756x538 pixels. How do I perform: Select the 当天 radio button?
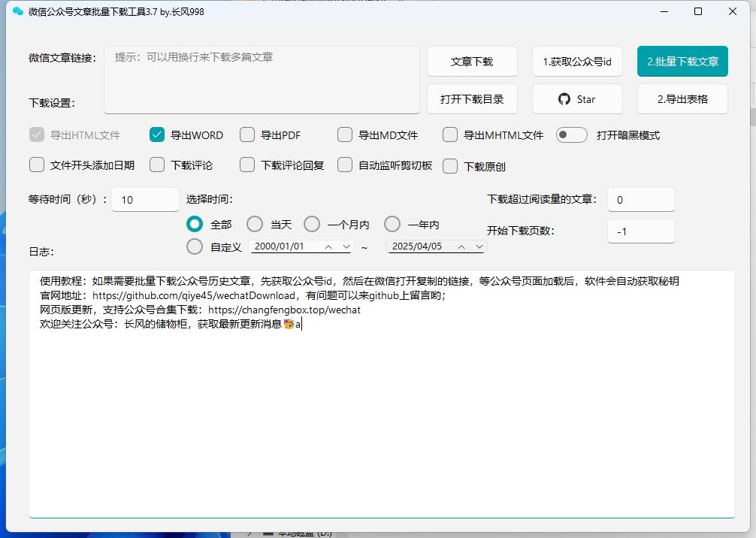click(x=255, y=224)
